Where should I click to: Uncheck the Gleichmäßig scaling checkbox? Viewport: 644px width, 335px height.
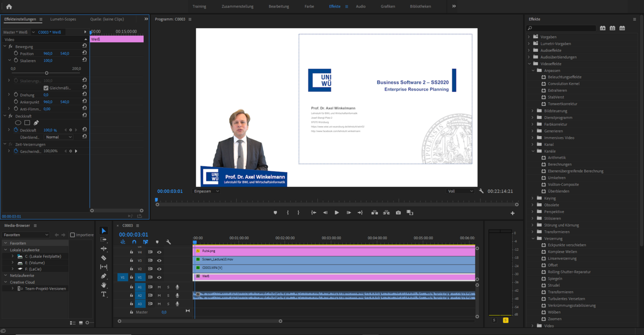pyautogui.click(x=46, y=88)
